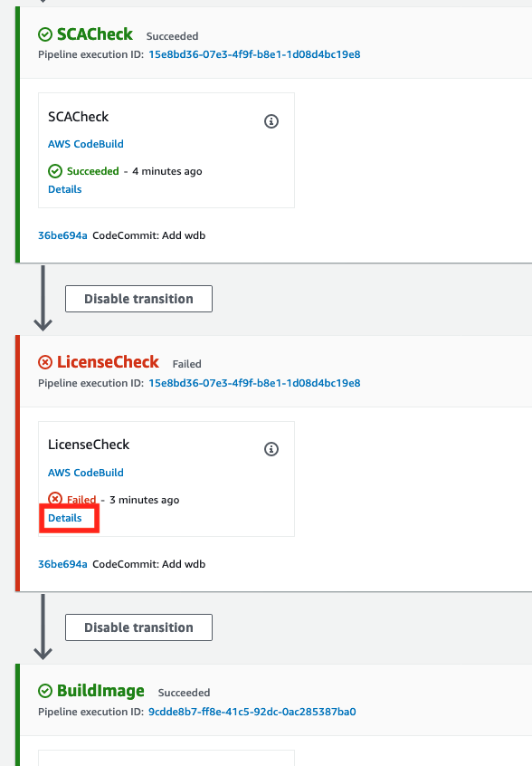This screenshot has height=766, width=532.
Task: Open commit 36be694a link under LicenseCheck stage
Action: pos(62,564)
